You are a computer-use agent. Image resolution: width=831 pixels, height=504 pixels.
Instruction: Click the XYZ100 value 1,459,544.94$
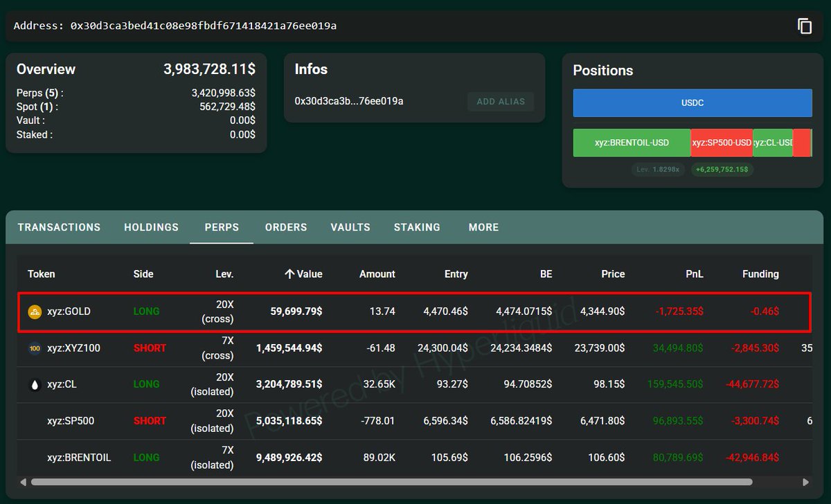pos(289,348)
